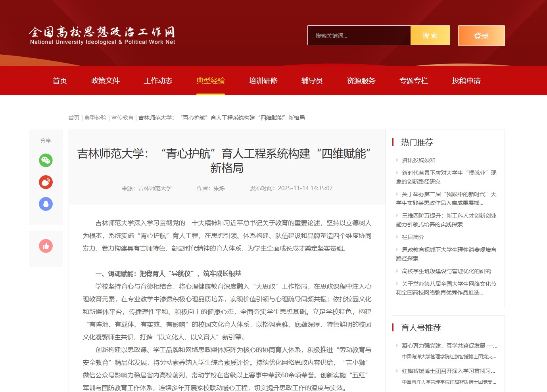Click the 登录 login button

(x=481, y=36)
